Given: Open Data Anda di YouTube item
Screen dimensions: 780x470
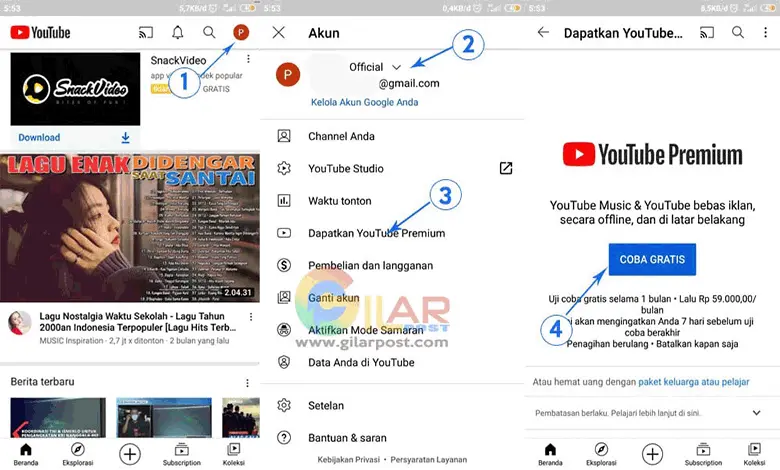Looking at the screenshot, I should [391, 363].
